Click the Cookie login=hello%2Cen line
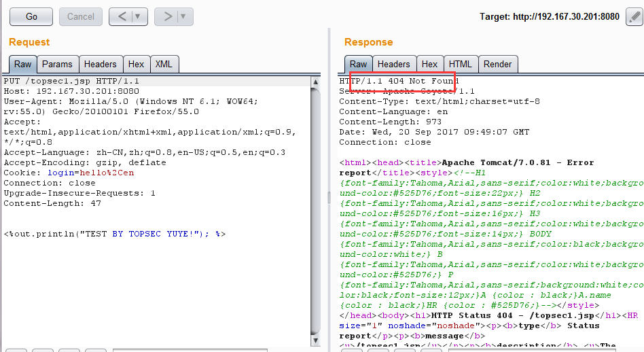The width and height of the screenshot is (644, 352). pyautogui.click(x=69, y=173)
